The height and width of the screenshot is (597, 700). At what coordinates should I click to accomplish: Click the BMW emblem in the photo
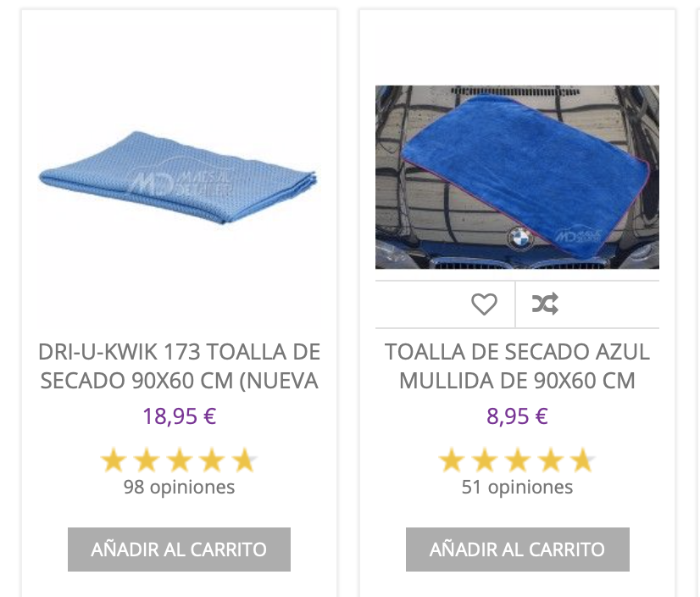pos(520,238)
